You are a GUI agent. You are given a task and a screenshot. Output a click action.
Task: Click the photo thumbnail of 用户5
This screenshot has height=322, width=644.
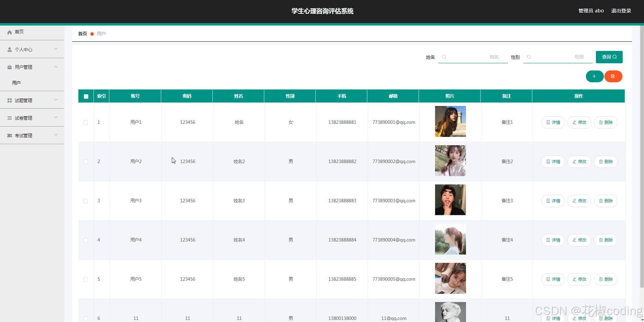tap(450, 278)
